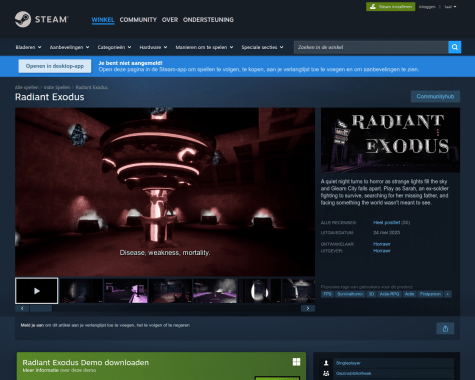
Task: Click the Singleplayer feature link
Action: (x=348, y=363)
